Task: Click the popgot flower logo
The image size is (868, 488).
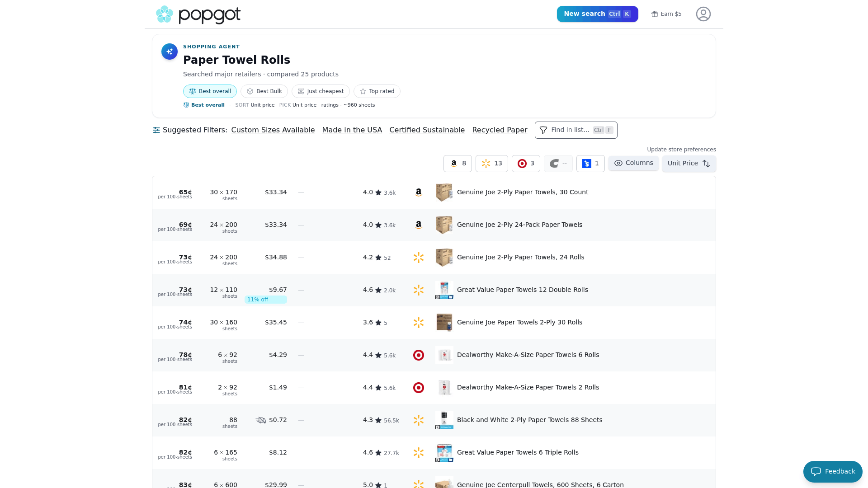Action: (165, 14)
